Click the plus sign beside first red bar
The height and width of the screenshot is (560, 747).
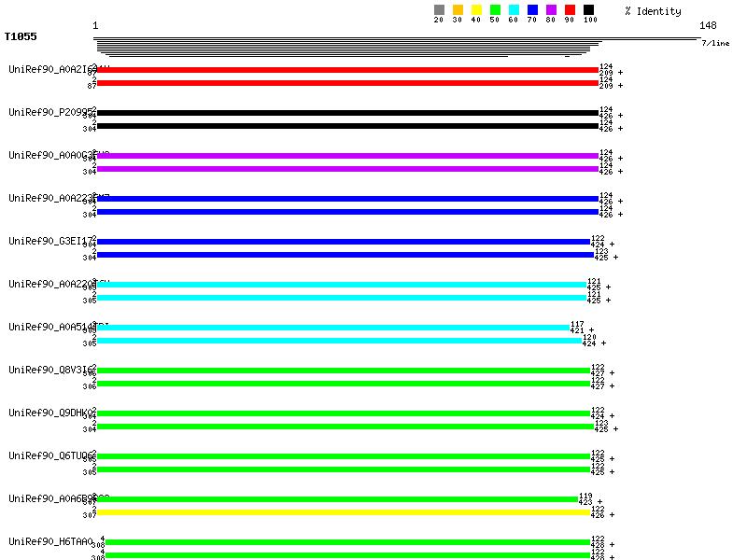pyautogui.click(x=620, y=73)
